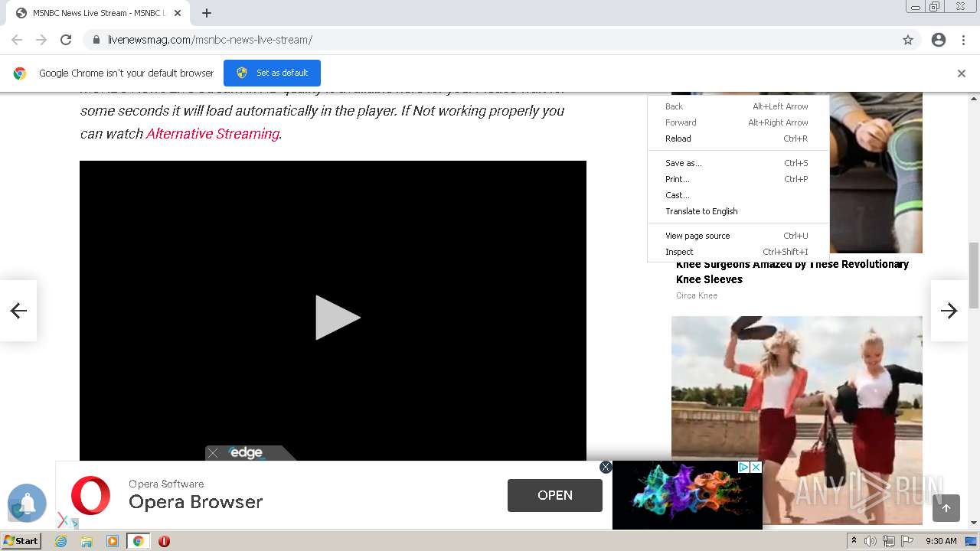Choose Save as... from the context menu

[737, 163]
